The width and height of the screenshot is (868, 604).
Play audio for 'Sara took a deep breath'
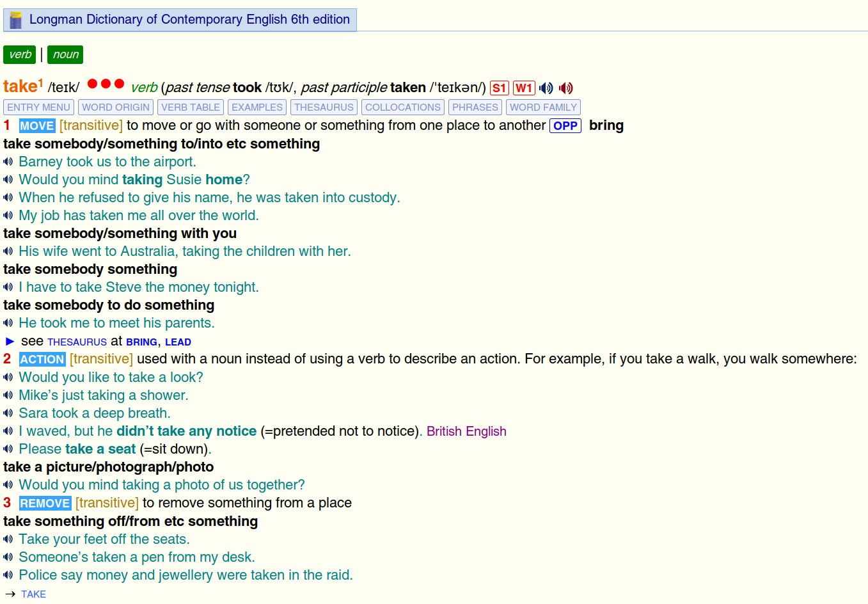click(8, 413)
